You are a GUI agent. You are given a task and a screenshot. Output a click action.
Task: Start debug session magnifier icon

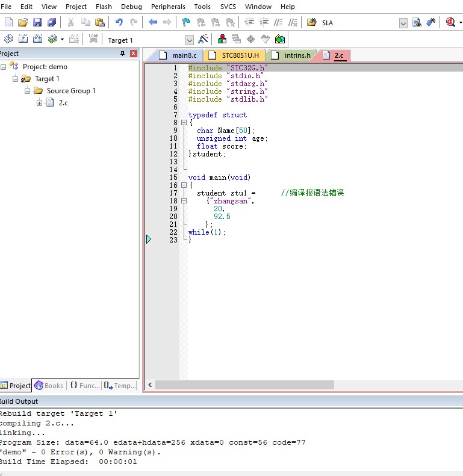(450, 22)
